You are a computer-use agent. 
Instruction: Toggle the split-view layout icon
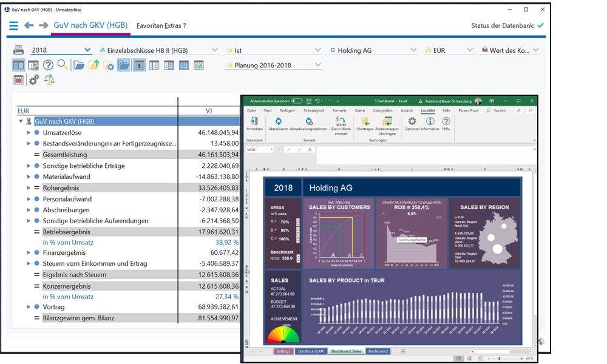18,65
